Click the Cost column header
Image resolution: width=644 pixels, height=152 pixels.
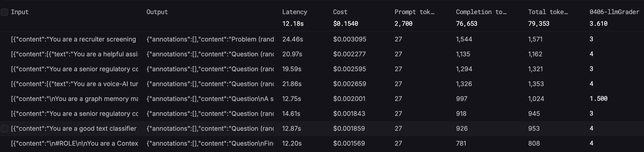(x=340, y=12)
